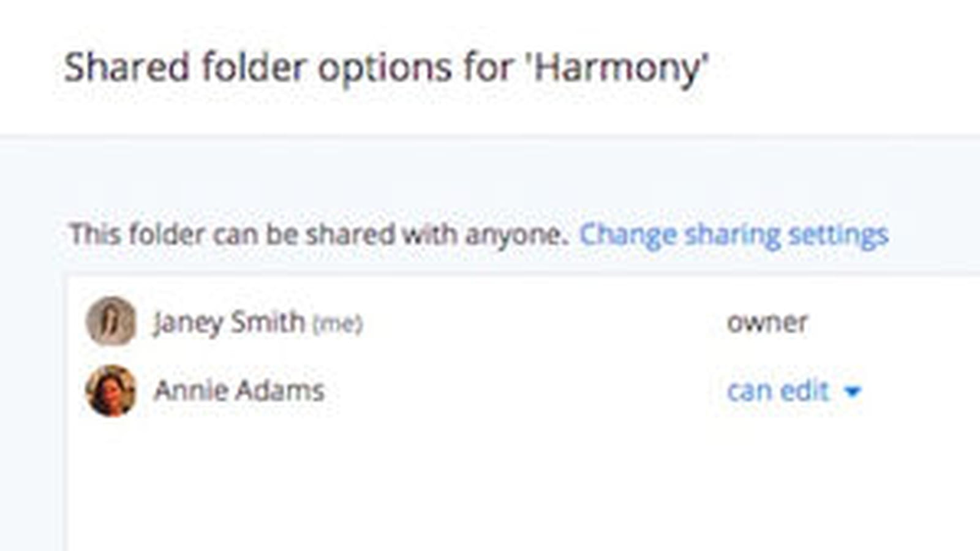Click the owner role label
The image size is (980, 551).
pos(767,322)
